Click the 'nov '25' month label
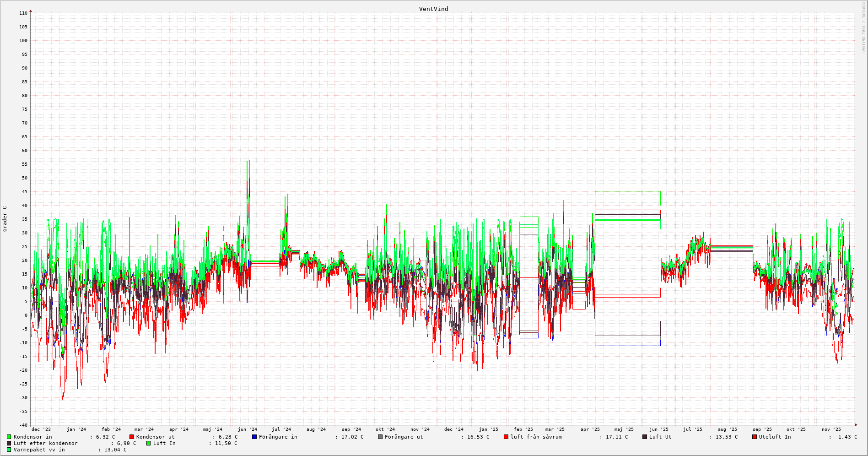The image size is (868, 456). click(x=831, y=429)
